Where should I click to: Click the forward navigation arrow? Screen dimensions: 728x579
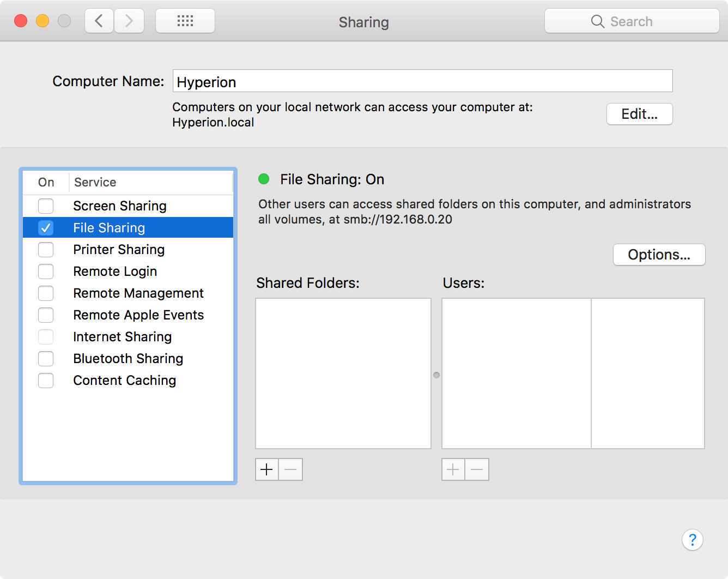129,21
